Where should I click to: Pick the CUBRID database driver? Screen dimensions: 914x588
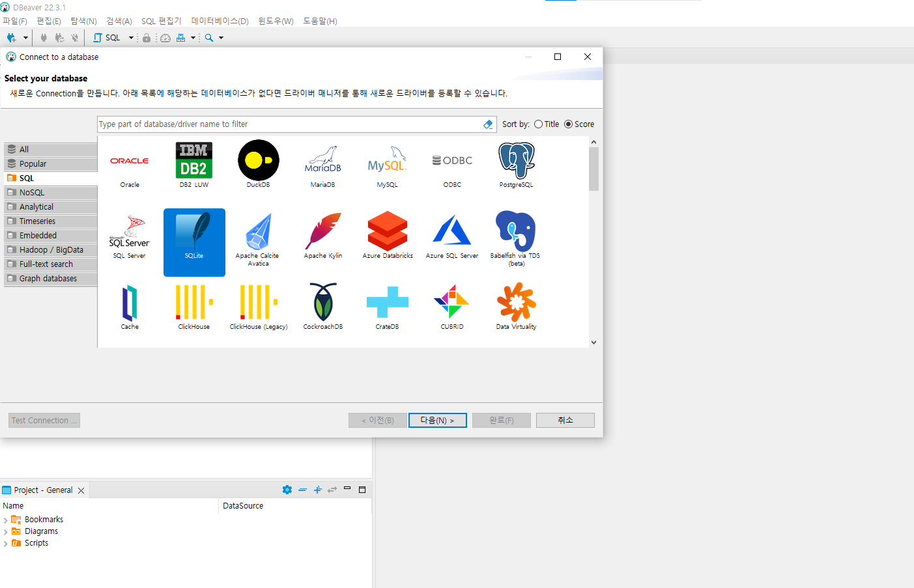tap(452, 307)
